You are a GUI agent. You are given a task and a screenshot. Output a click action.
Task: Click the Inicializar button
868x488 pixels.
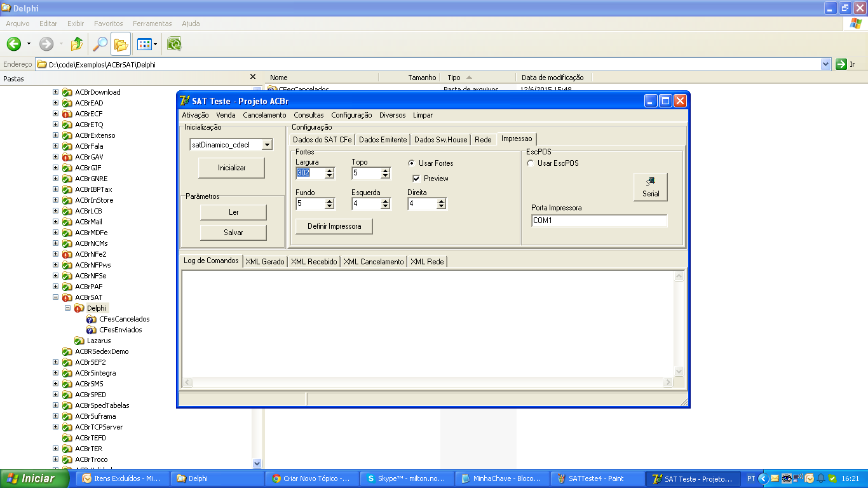coord(231,168)
